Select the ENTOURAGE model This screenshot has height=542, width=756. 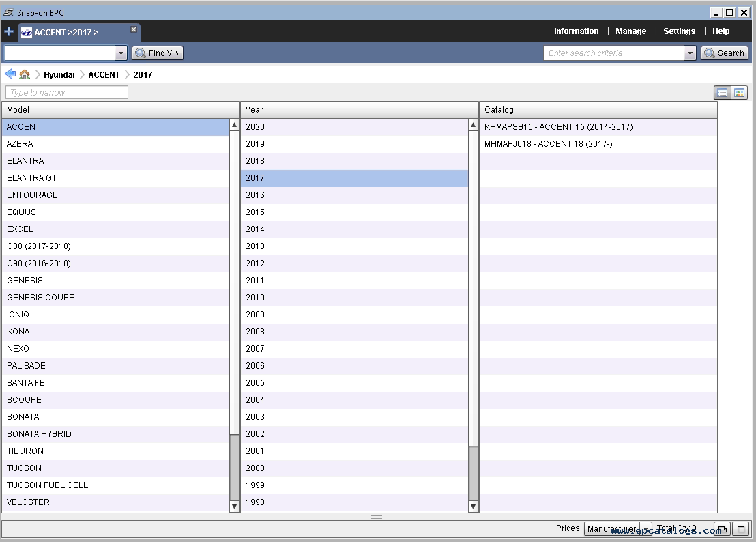(x=116, y=195)
